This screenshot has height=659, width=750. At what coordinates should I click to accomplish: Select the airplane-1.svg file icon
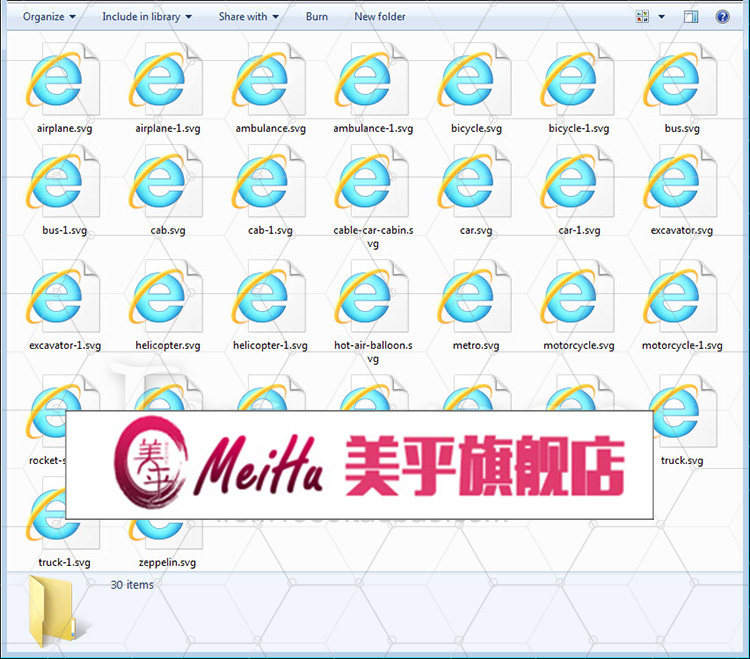[x=166, y=79]
